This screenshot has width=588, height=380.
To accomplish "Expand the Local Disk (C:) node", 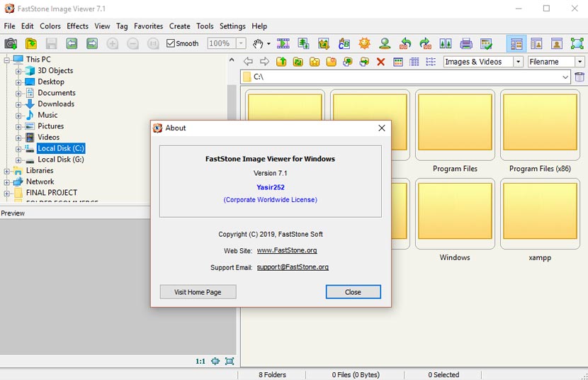I will point(18,149).
